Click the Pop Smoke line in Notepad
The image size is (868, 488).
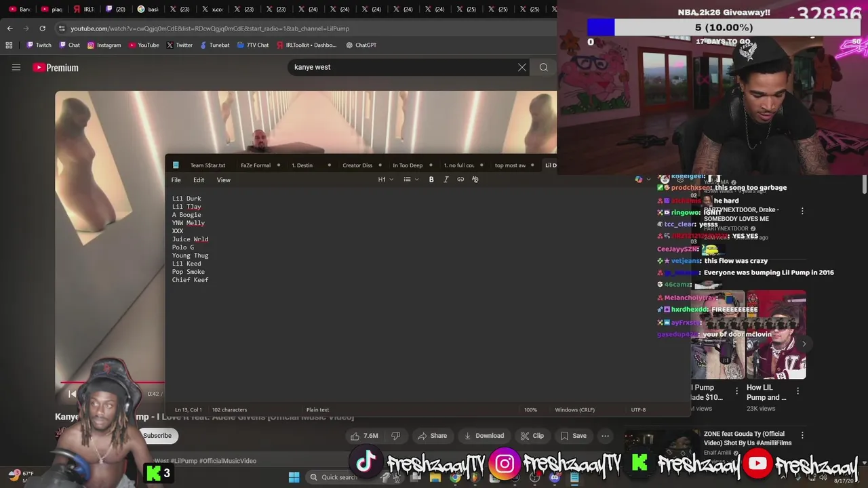pos(188,272)
